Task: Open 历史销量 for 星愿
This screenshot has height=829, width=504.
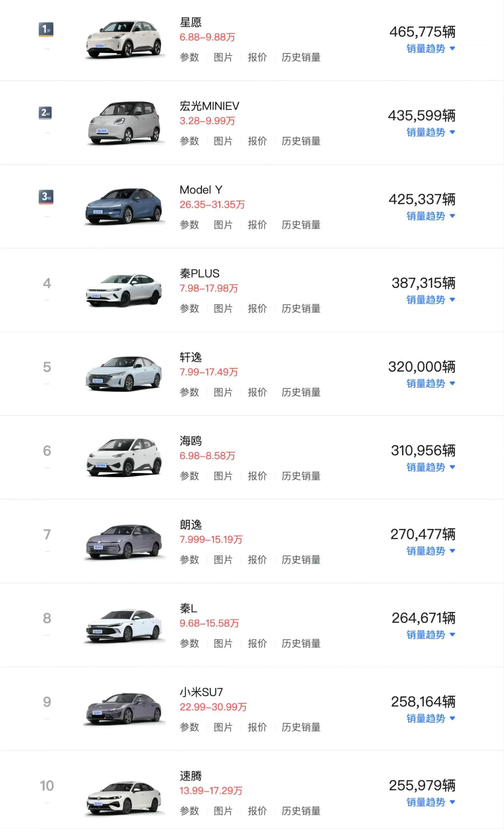Action: pyautogui.click(x=301, y=57)
